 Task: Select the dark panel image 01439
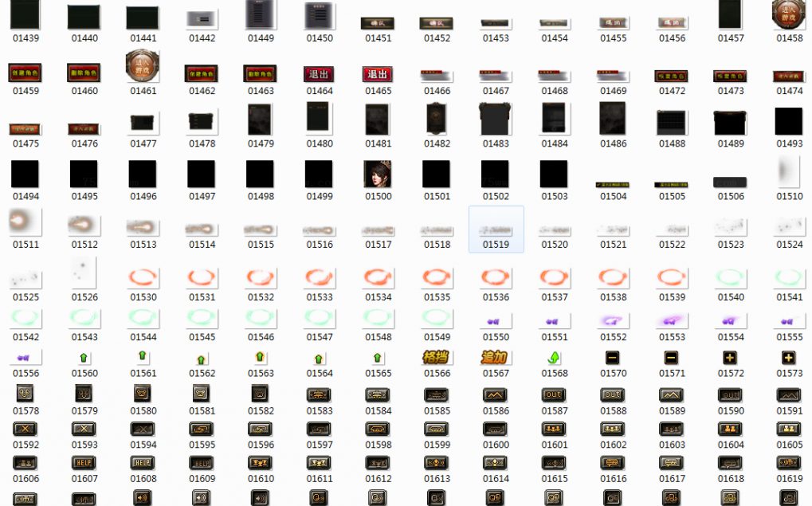point(25,15)
